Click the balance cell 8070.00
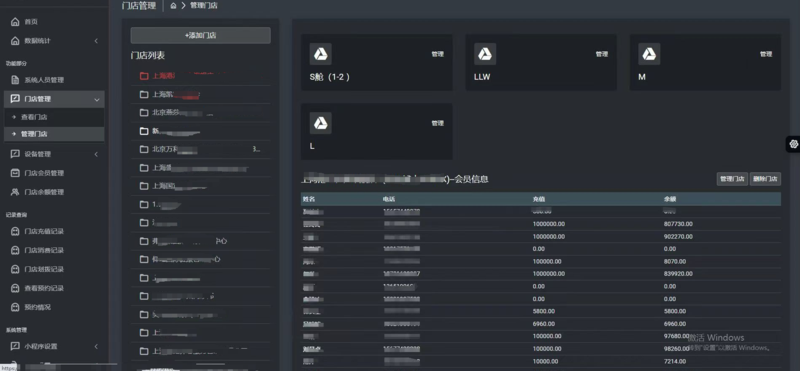The height and width of the screenshot is (371, 800). [674, 262]
